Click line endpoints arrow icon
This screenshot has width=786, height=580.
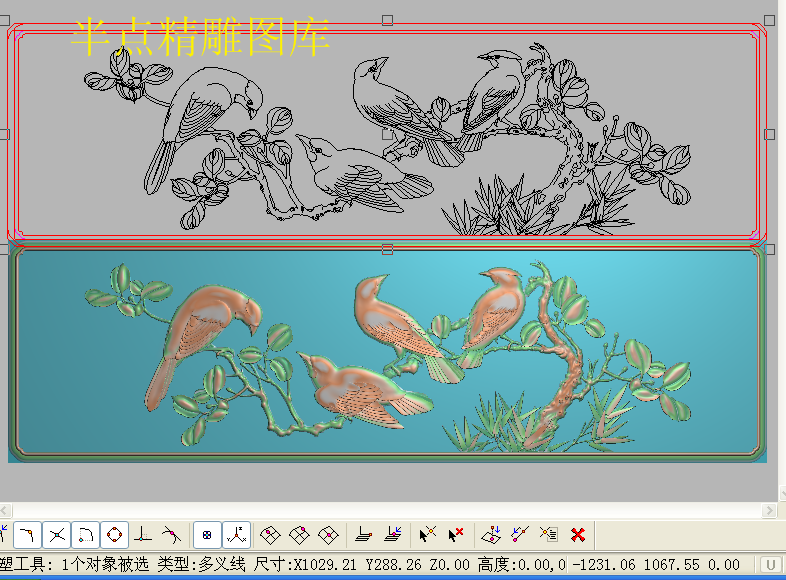[x=520, y=535]
